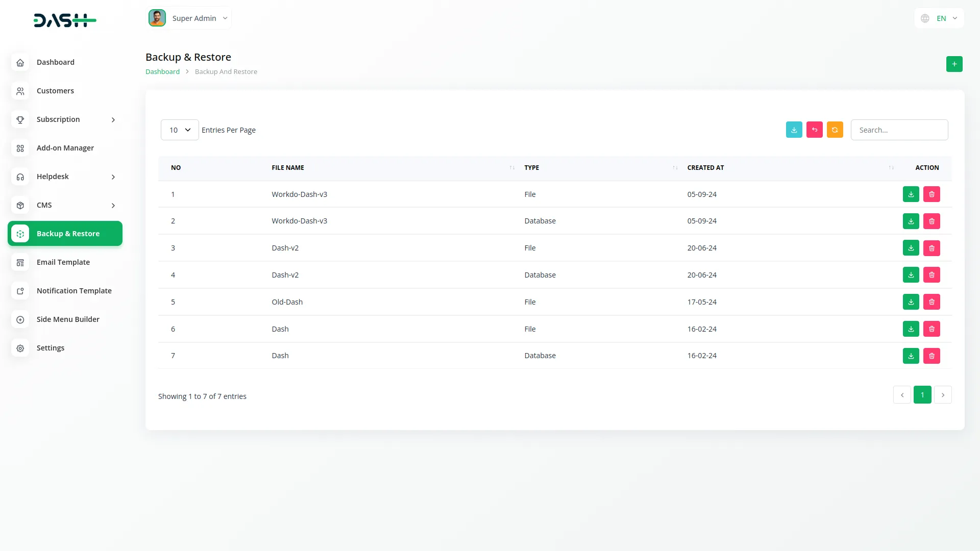980x551 pixels.
Task: Open the Email Template sidebar menu item
Action: 63,262
